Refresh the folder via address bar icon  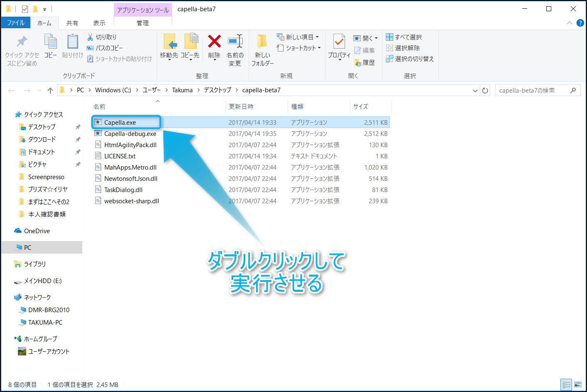click(x=485, y=90)
